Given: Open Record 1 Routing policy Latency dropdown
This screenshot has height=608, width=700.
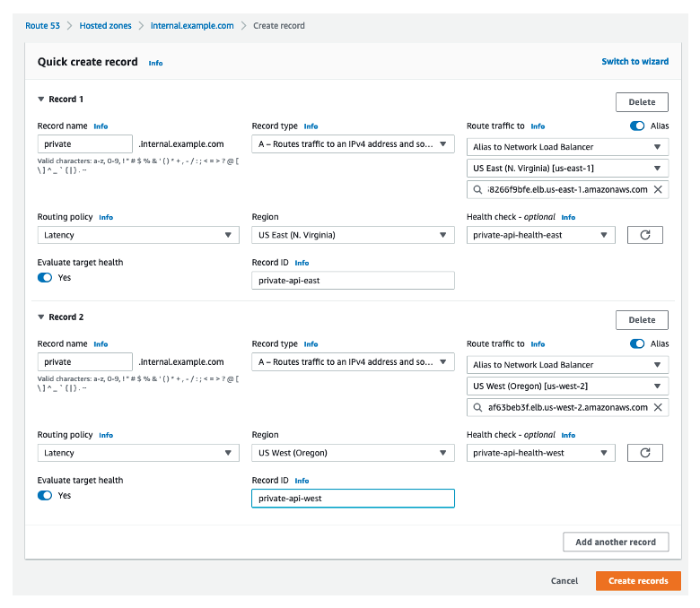Looking at the screenshot, I should tap(138, 235).
